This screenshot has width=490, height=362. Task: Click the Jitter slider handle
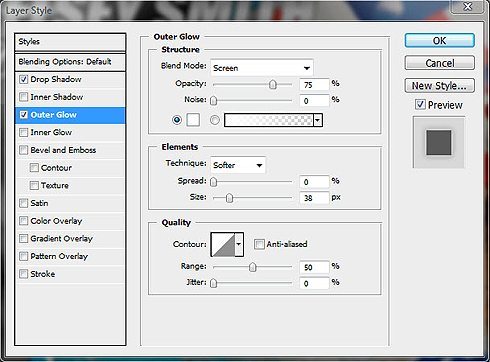point(214,283)
